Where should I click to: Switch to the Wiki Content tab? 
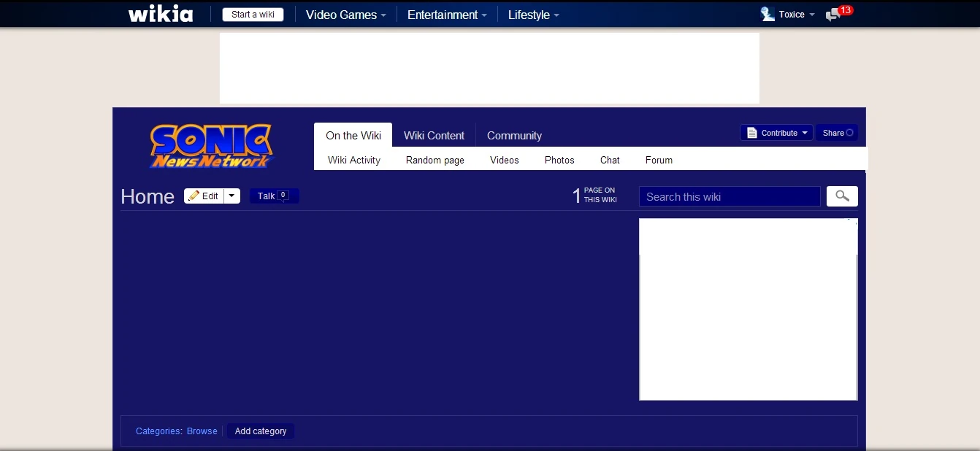pos(434,136)
